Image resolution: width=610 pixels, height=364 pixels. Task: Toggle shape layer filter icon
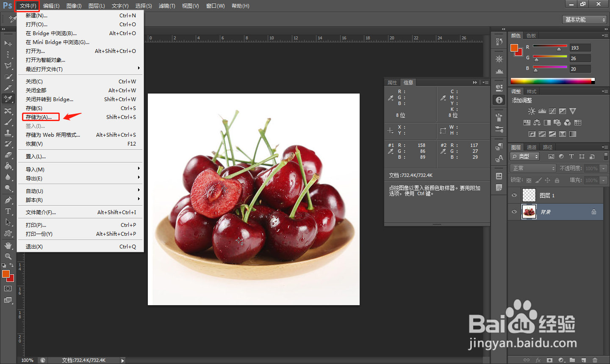(x=582, y=156)
